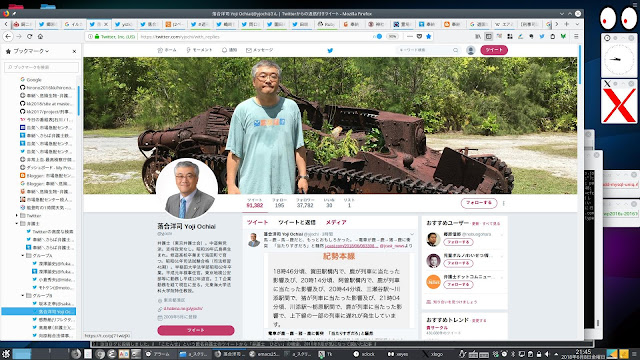Switch to the ツイート profile tab
Viewport: 640px width, 360px height.
pyautogui.click(x=257, y=222)
